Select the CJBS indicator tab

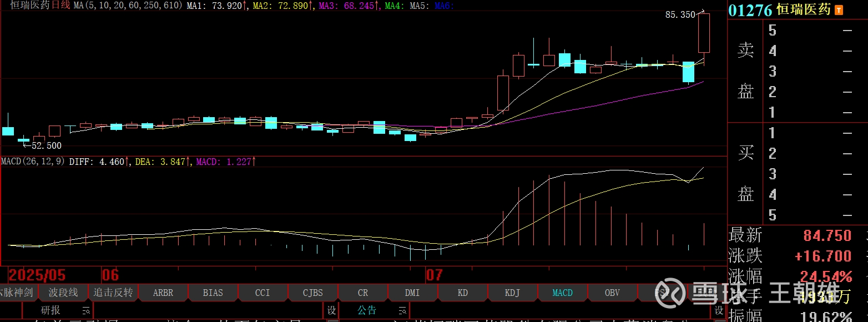coord(313,293)
